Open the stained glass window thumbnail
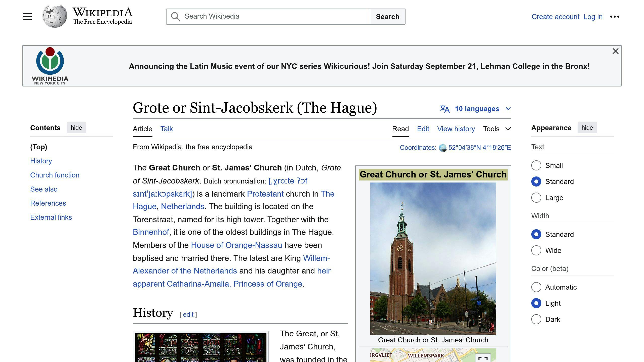Image resolution: width=644 pixels, height=362 pixels. (x=200, y=347)
